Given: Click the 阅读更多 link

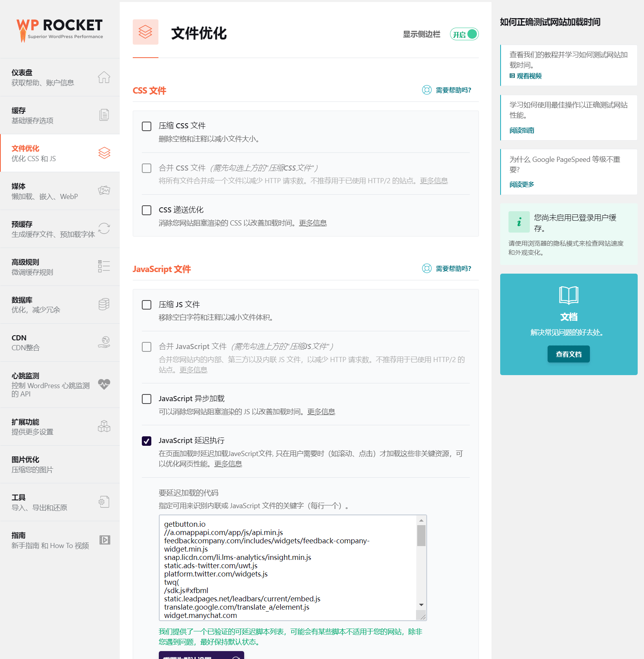Looking at the screenshot, I should tap(522, 184).
